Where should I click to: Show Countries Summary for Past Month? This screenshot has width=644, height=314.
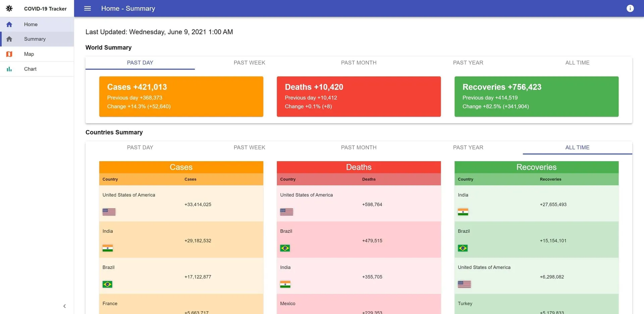point(359,147)
